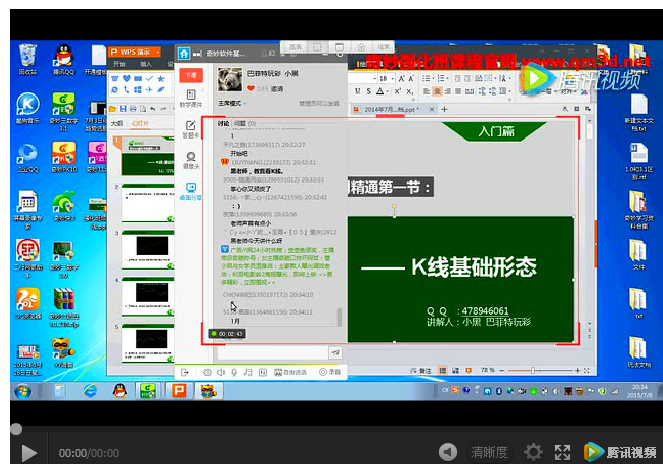This screenshot has width=663, height=464.
Task: Open the 酷狗音乐 desktop shortcut
Action: [x=28, y=106]
